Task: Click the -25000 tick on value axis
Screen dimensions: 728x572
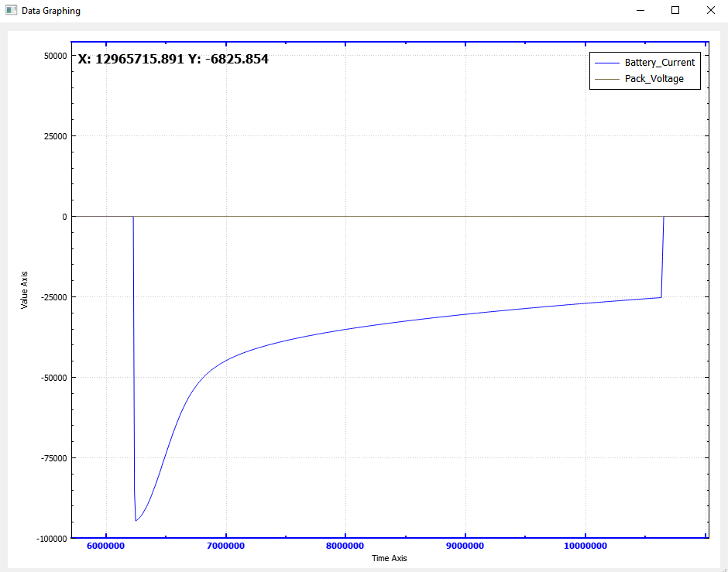Action: pyautogui.click(x=52, y=297)
